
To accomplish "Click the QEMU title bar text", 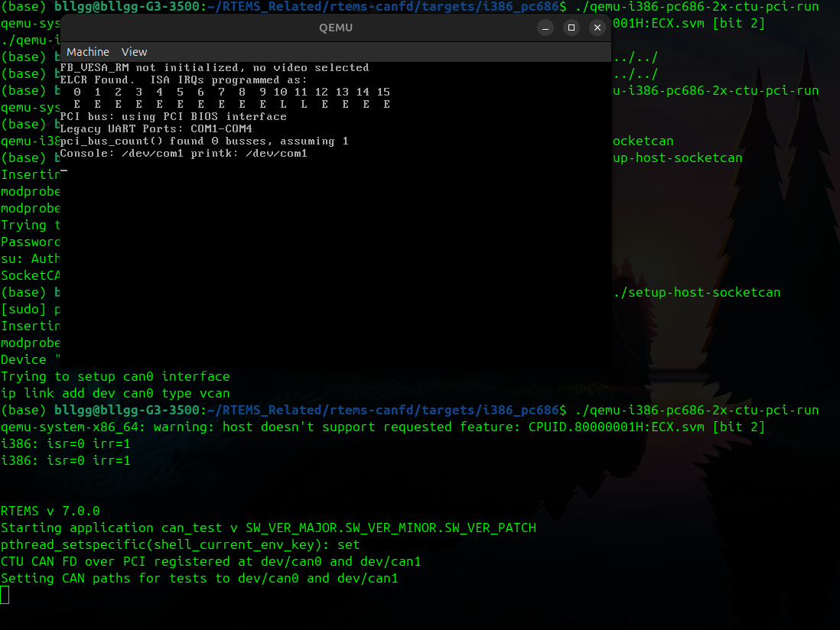I will coord(336,28).
